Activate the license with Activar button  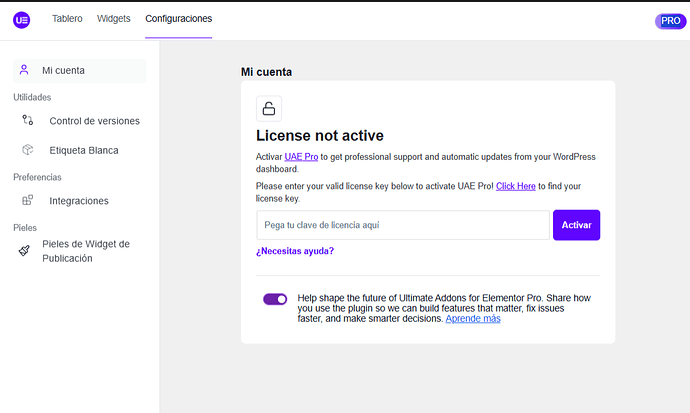[x=576, y=225]
